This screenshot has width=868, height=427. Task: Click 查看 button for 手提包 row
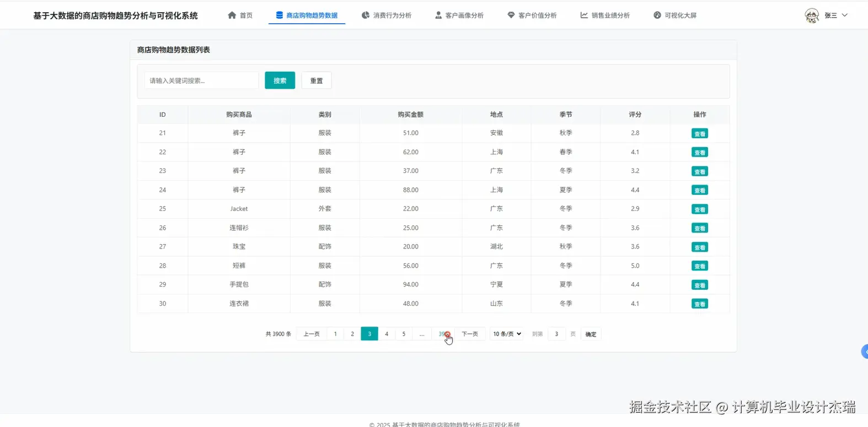[x=700, y=285]
